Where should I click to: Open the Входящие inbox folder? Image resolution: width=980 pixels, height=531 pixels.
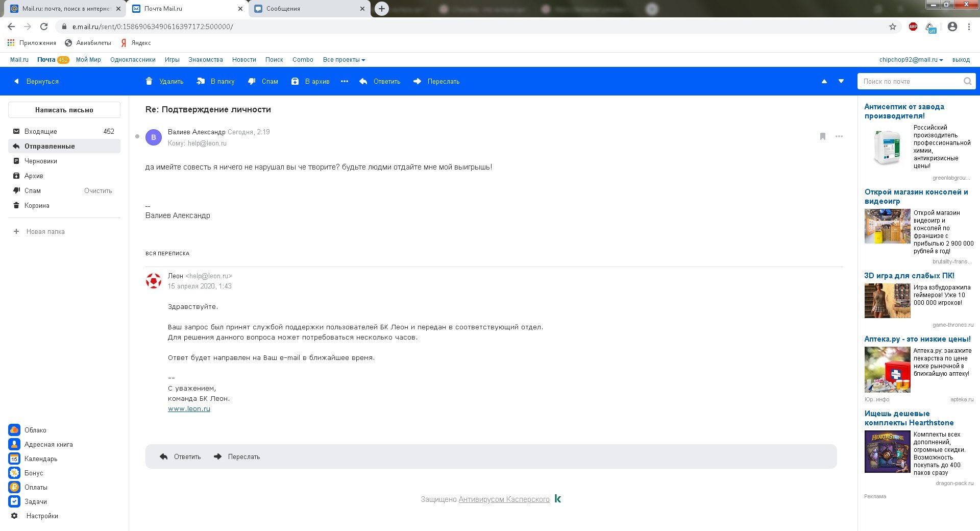point(41,131)
